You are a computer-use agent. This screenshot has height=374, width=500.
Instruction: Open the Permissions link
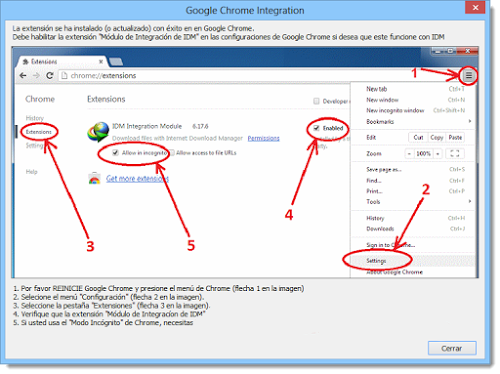[263, 138]
